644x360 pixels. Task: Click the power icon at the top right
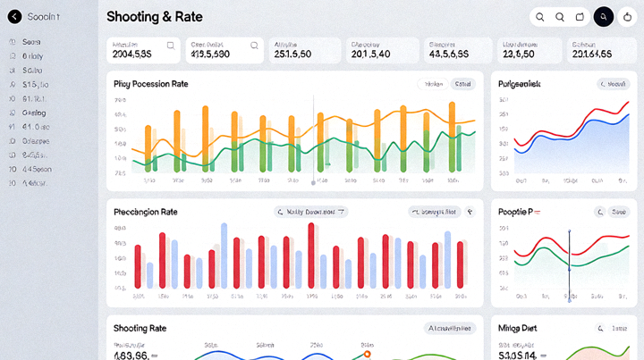[x=627, y=17]
